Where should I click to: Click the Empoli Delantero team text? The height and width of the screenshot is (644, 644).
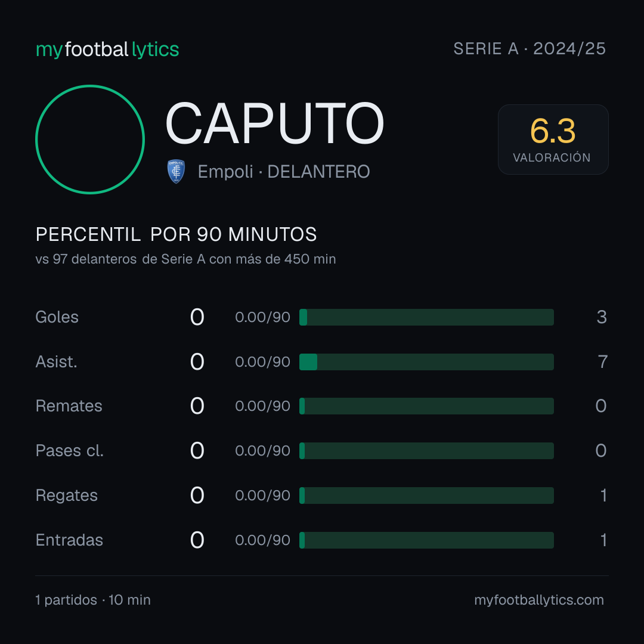(x=284, y=172)
